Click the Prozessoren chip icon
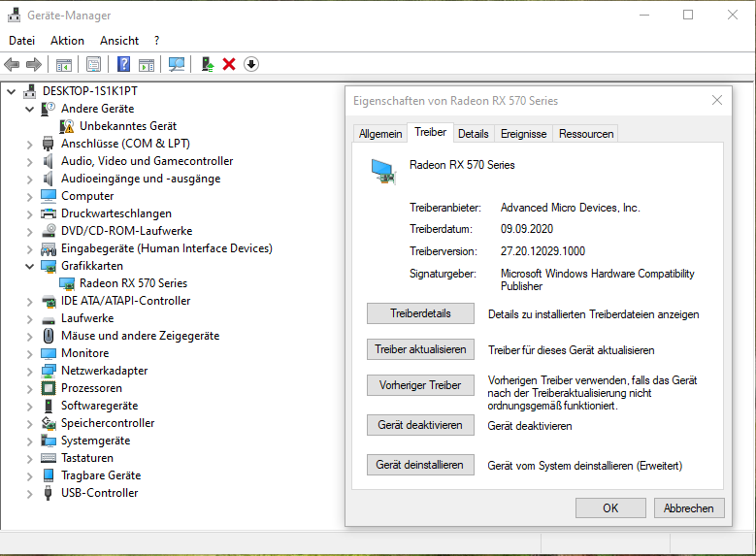 [49, 388]
